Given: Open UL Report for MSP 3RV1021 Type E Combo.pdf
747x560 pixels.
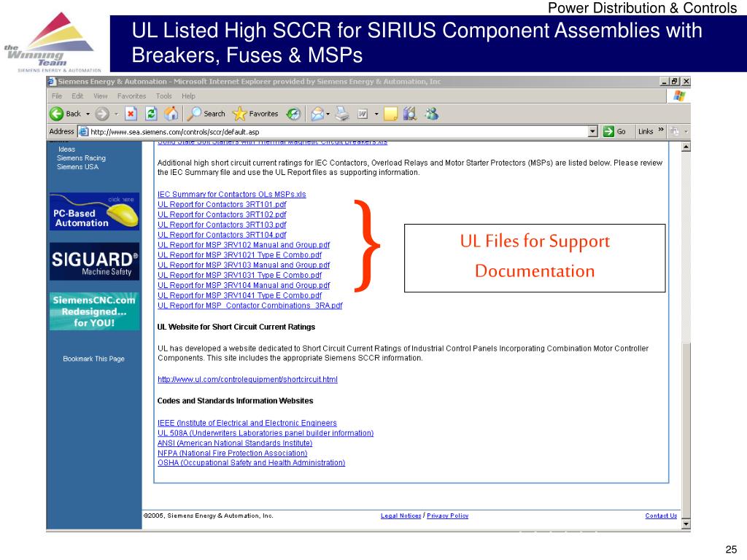Looking at the screenshot, I should point(239,254).
